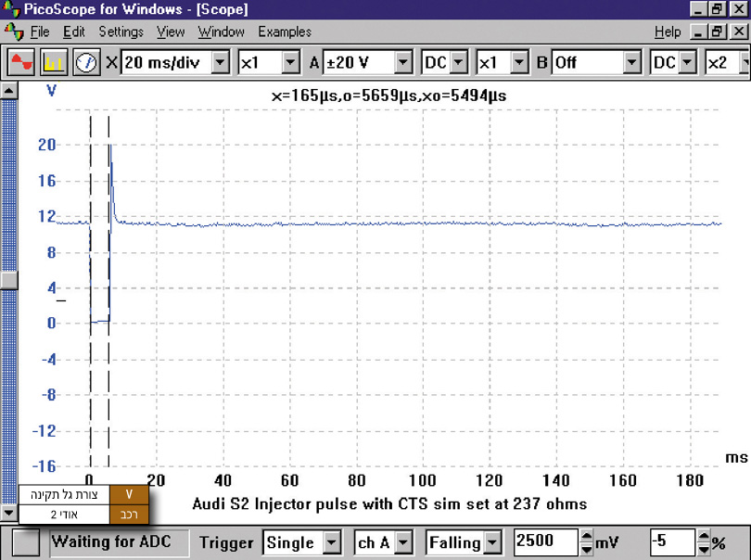This screenshot has height=560, width=751.
Task: Expand the Falling trigger direction dropdown
Action: (493, 542)
